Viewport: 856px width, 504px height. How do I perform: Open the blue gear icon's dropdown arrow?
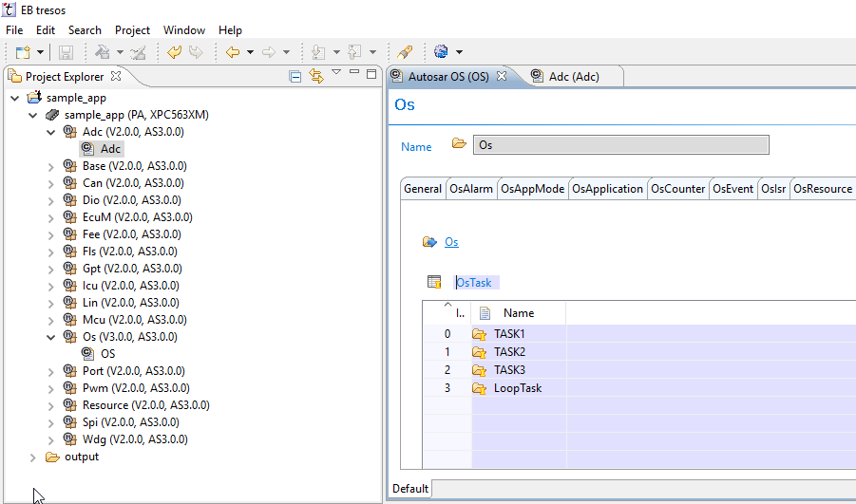(459, 52)
